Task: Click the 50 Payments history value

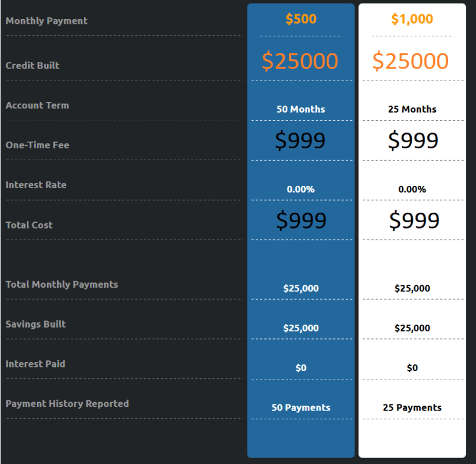Action: [x=301, y=407]
